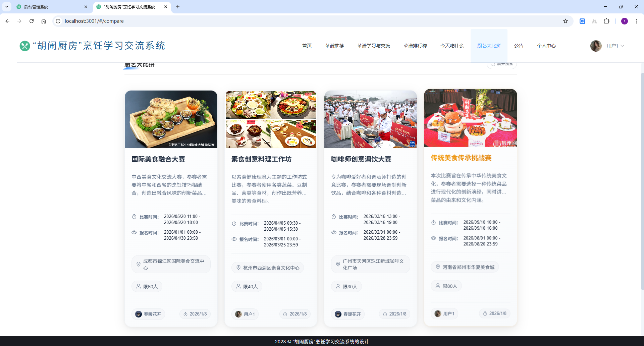Click the 展开搜索 button
Screen dimensions: 644x346
pos(502,64)
